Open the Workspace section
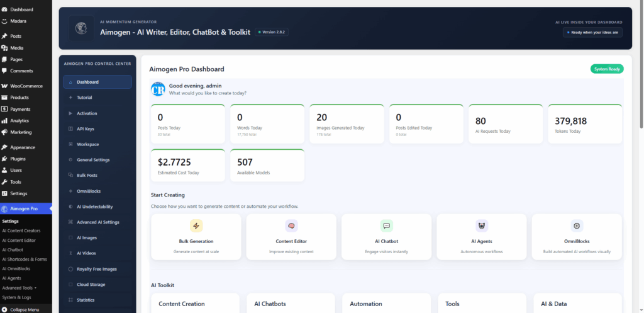 97,144
